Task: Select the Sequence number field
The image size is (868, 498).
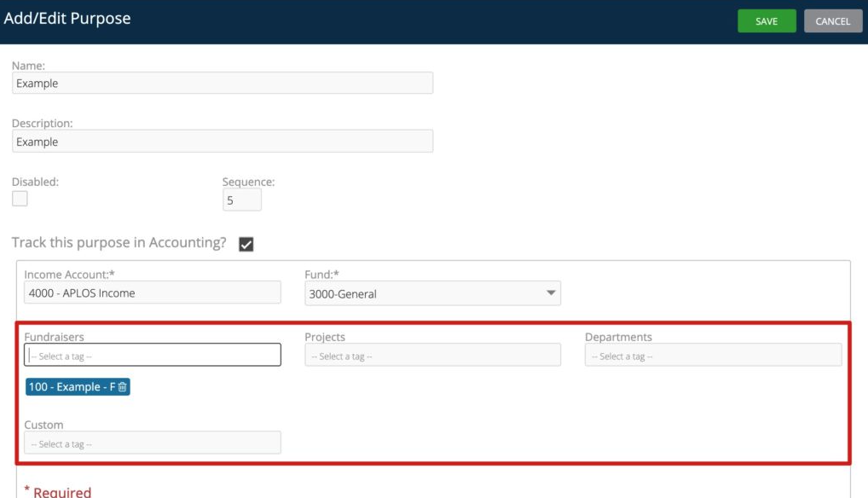Action: 241,200
